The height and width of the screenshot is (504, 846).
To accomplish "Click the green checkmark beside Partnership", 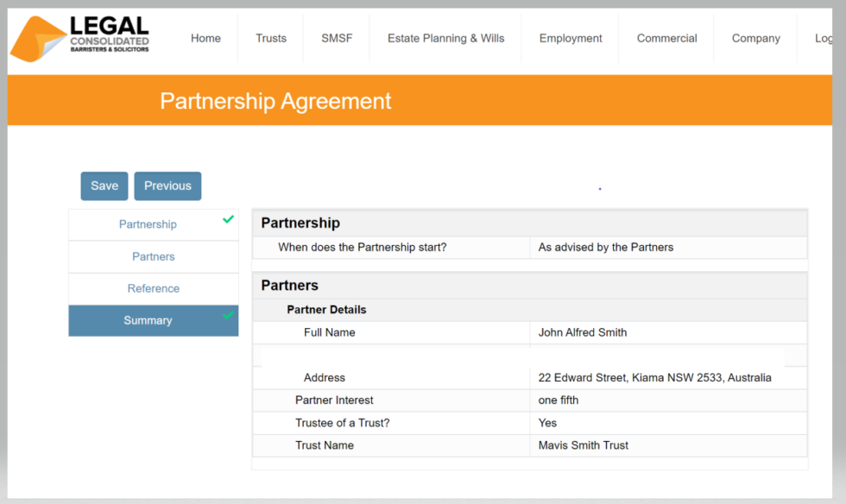I will pyautogui.click(x=226, y=221).
